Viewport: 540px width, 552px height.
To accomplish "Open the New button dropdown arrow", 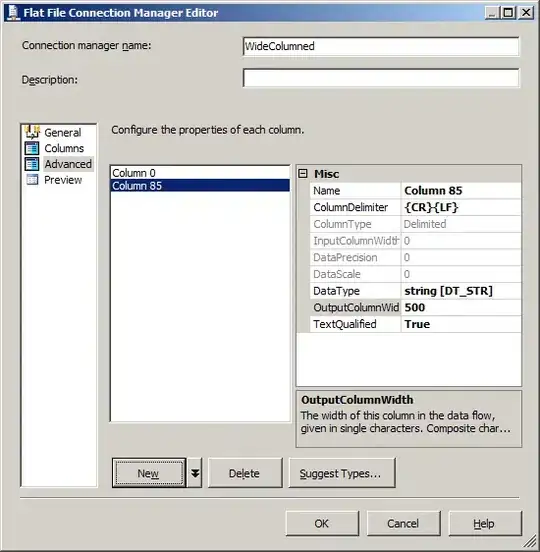I will click(195, 473).
